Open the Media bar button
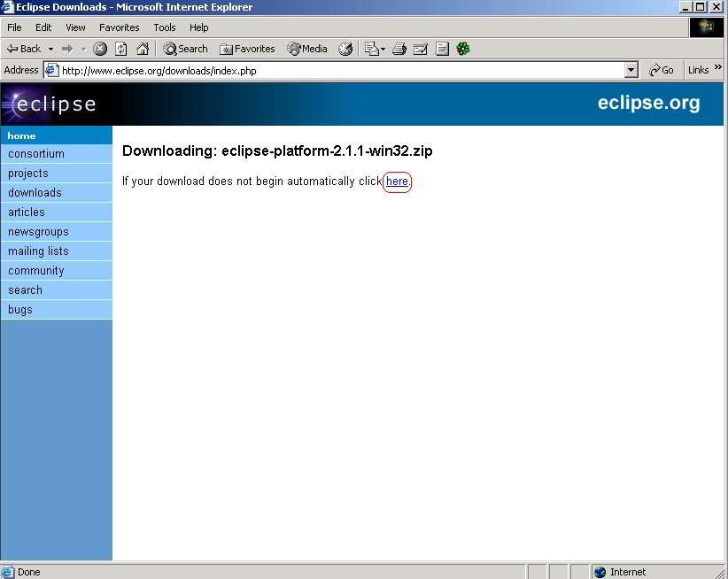Screen dimensions: 728x579 click(307, 49)
